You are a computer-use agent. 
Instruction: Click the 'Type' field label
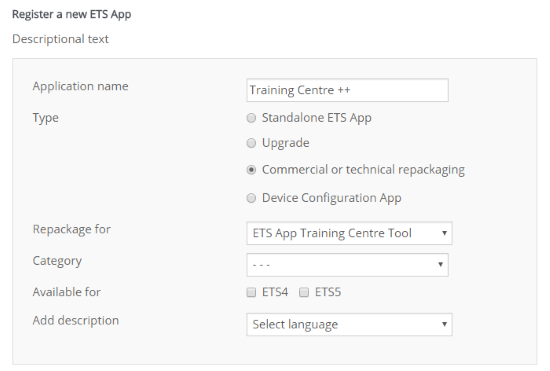click(x=46, y=118)
